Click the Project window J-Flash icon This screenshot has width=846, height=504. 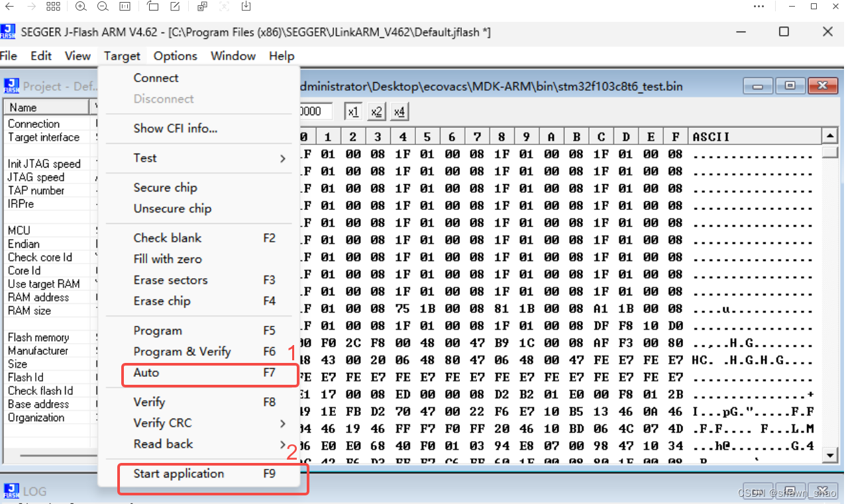tap(11, 86)
